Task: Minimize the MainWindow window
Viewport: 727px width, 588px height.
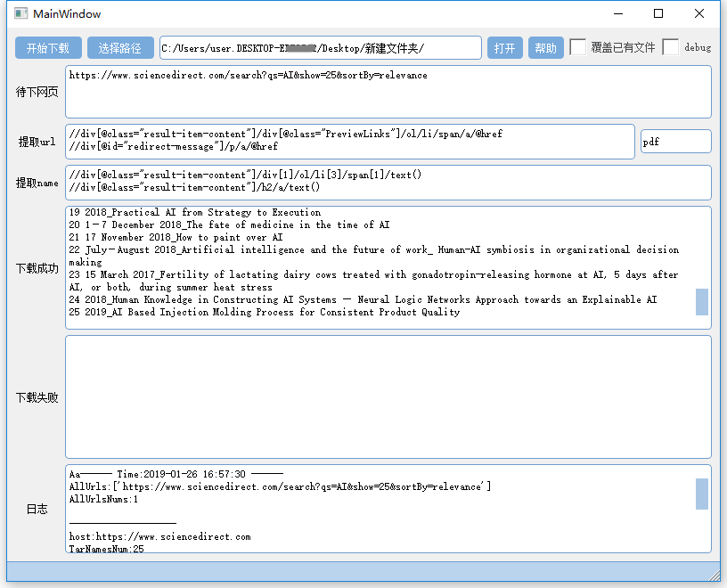Action: (617, 13)
